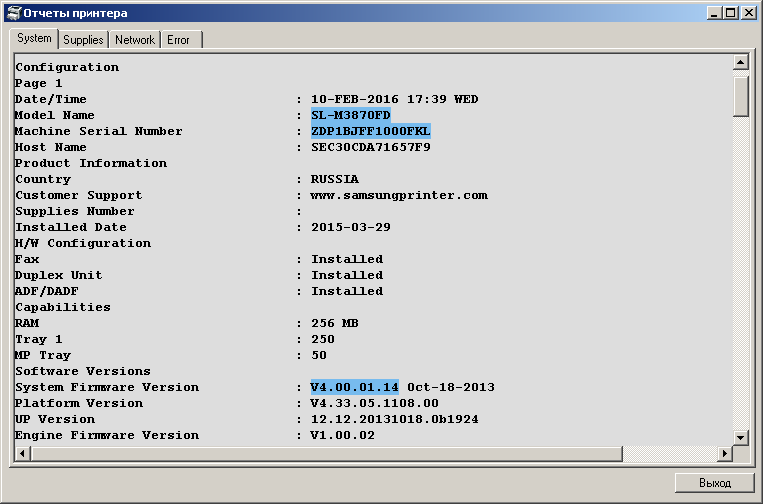Click the Customer Support label

pyautogui.click(x=79, y=196)
